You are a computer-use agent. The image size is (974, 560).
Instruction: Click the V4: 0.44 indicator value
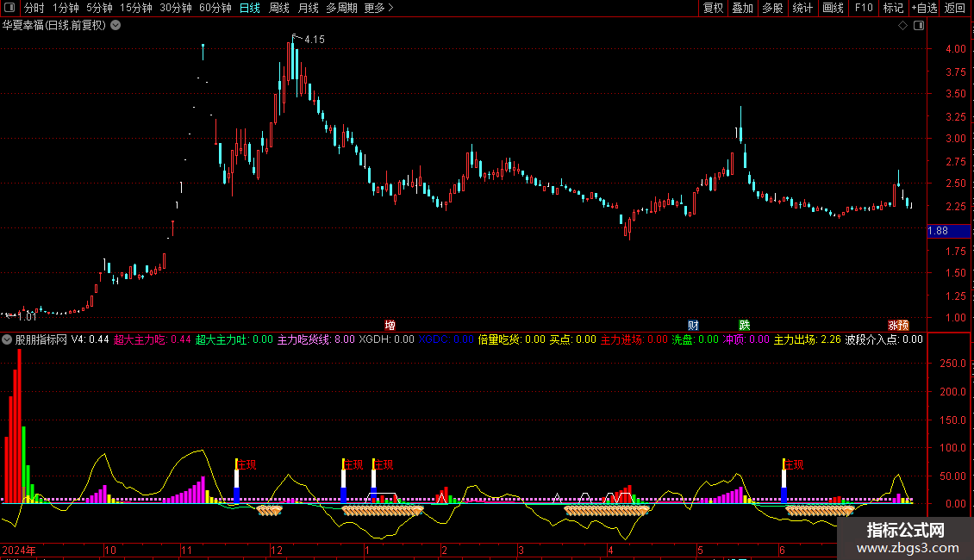coord(90,339)
